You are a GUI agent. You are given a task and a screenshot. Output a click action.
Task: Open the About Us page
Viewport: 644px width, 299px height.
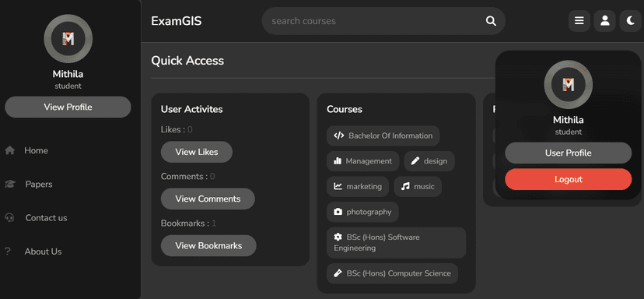(x=43, y=252)
